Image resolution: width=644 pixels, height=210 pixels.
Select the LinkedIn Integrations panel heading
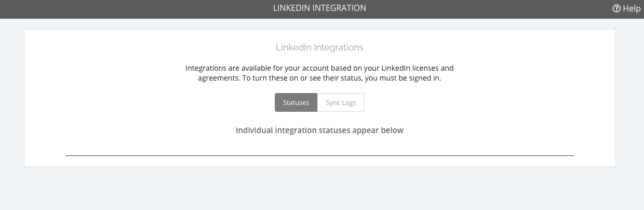319,47
